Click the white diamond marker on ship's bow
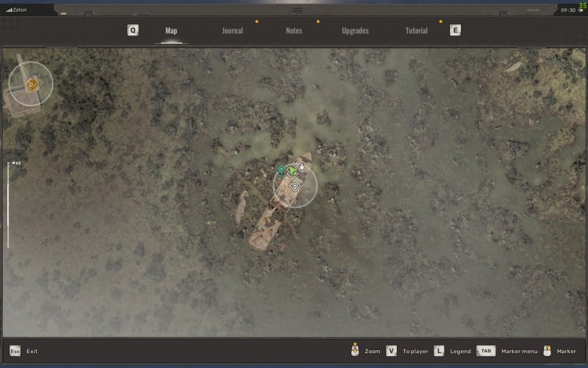The image size is (588, 368). (x=301, y=167)
